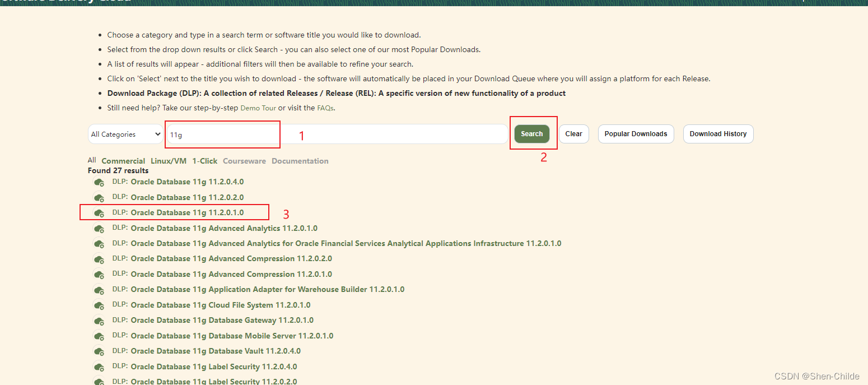Click cloud icon beside Application Adapter for Warehouse Builder
Image resolution: width=868 pixels, height=385 pixels.
99,290
